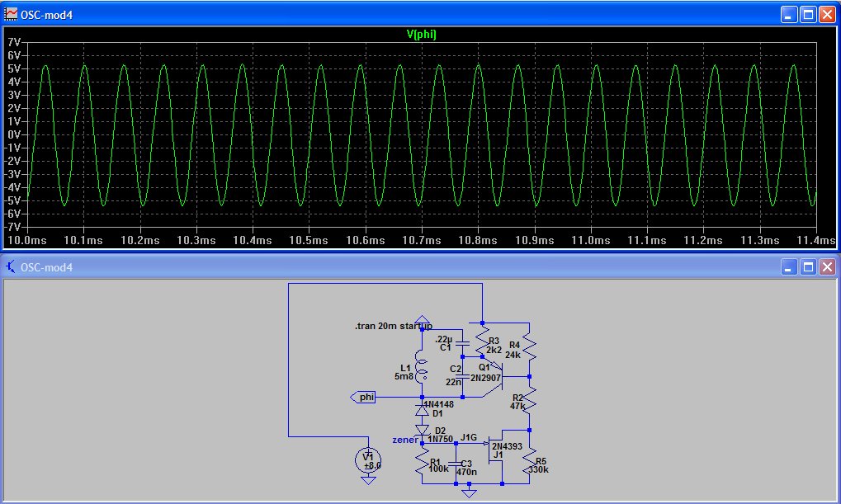Viewport: 841px width, 504px height.
Task: Select the D2 1N750 zener diode
Action: pos(422,430)
